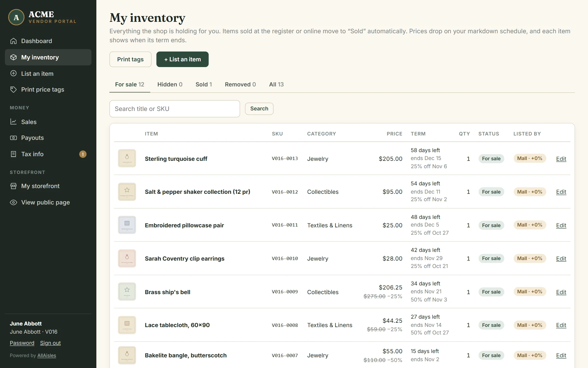
Task: Click the Dashboard home icon
Action: pos(13,41)
